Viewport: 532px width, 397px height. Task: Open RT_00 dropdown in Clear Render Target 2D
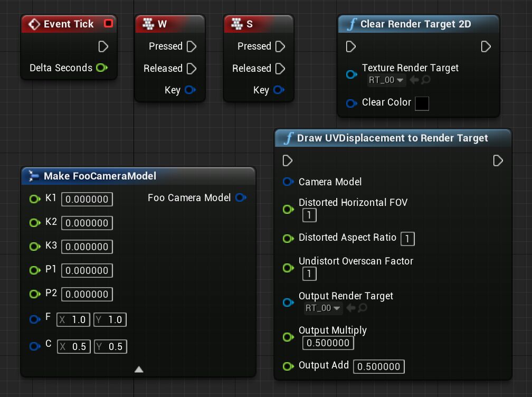tap(386, 80)
